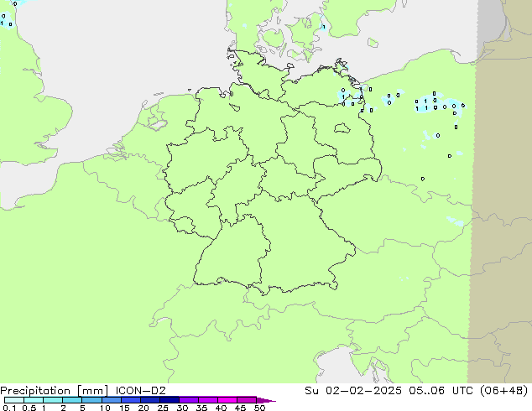Select the 2–5 mm legend color box
The image size is (532, 411).
(x=72, y=400)
